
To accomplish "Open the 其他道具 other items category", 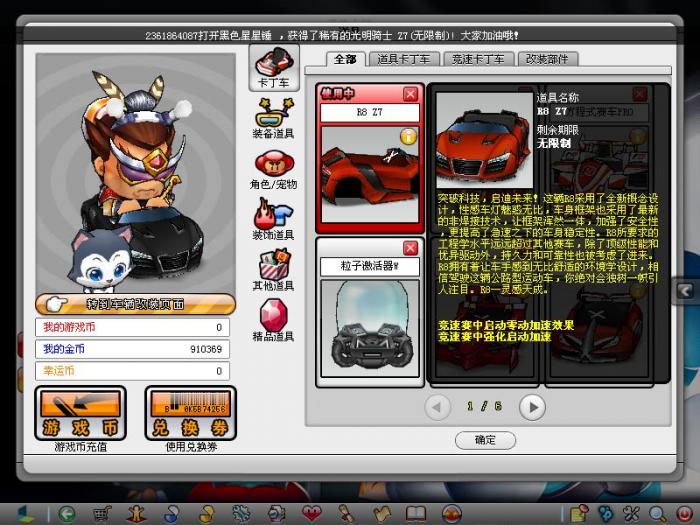I will pos(274,271).
